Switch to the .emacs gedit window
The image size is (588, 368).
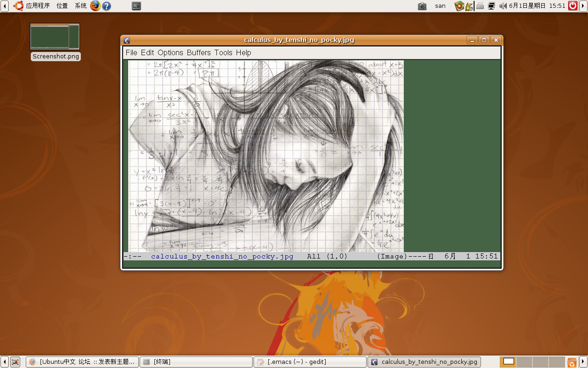pos(310,362)
